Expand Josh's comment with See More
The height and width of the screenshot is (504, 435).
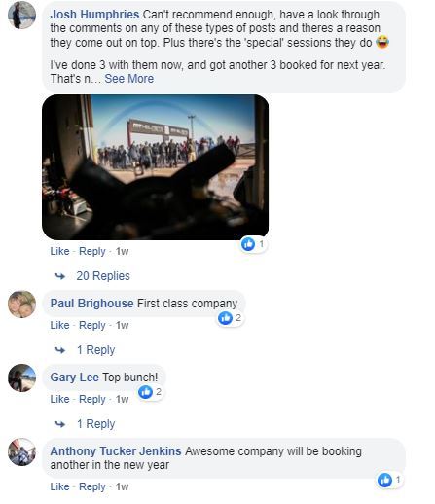pyautogui.click(x=129, y=79)
